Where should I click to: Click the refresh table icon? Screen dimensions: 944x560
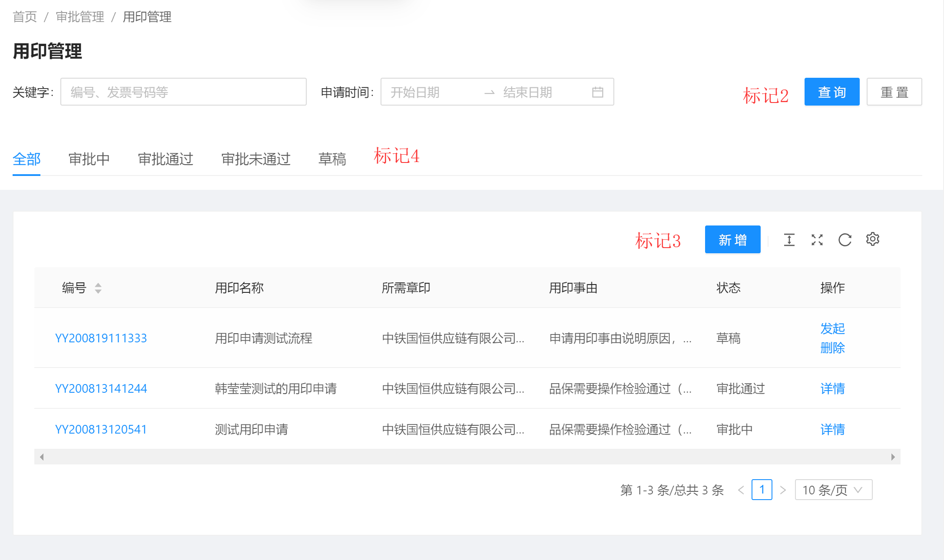845,240
